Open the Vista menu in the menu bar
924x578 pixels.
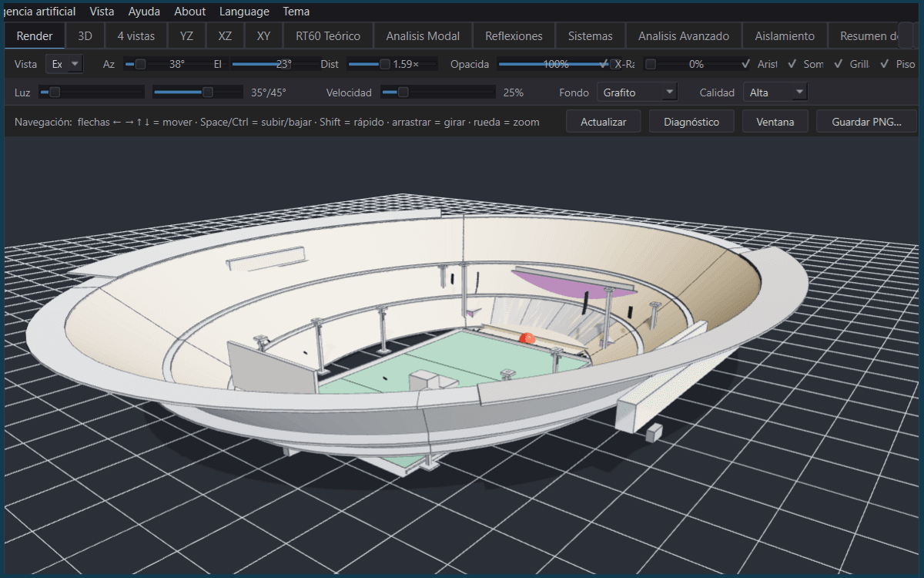(102, 12)
